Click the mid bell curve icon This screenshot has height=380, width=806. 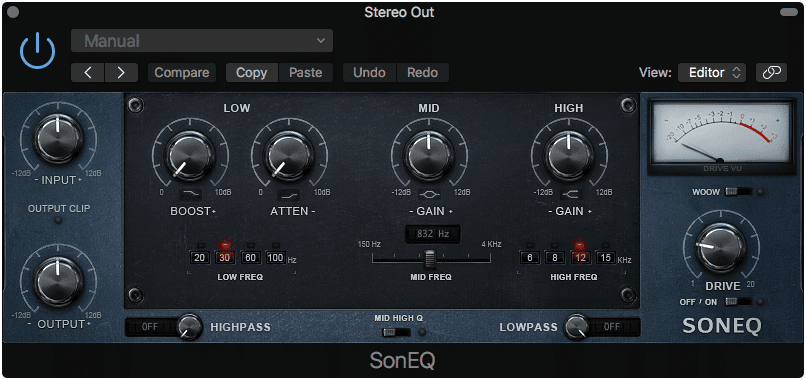coord(430,194)
